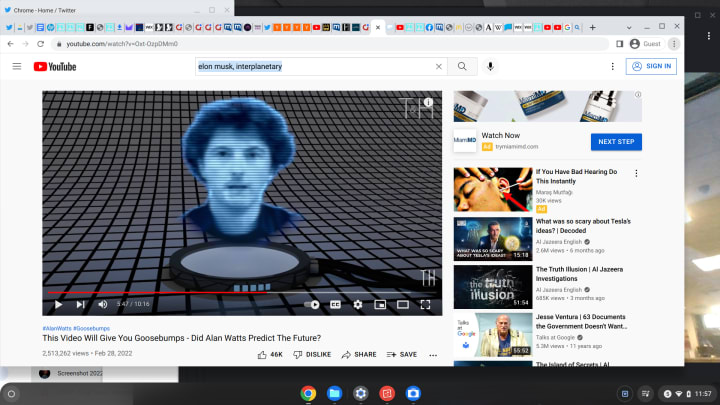
Task: Like the video (46K)
Action: click(270, 354)
